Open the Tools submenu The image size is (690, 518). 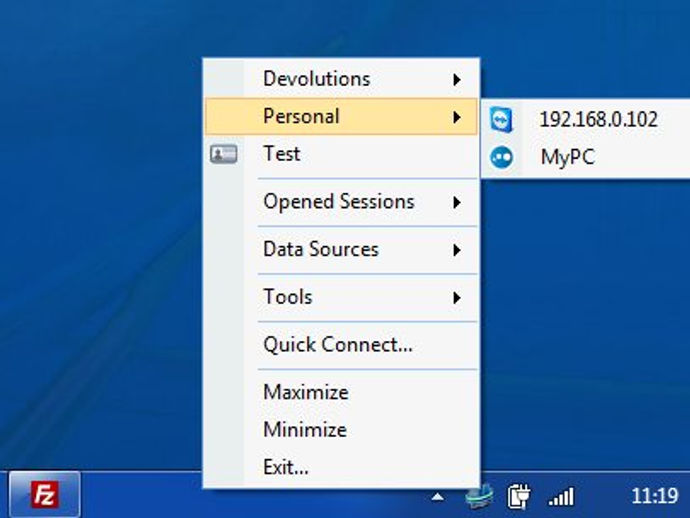click(341, 297)
